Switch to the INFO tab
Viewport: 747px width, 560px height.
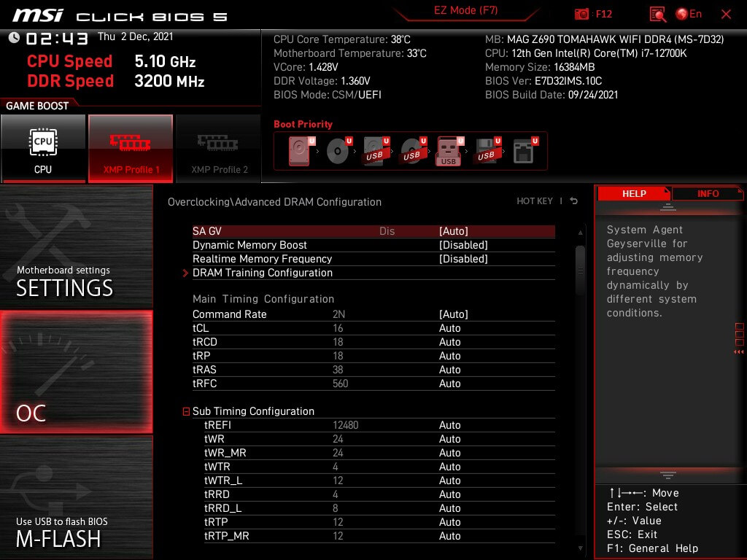pos(708,194)
